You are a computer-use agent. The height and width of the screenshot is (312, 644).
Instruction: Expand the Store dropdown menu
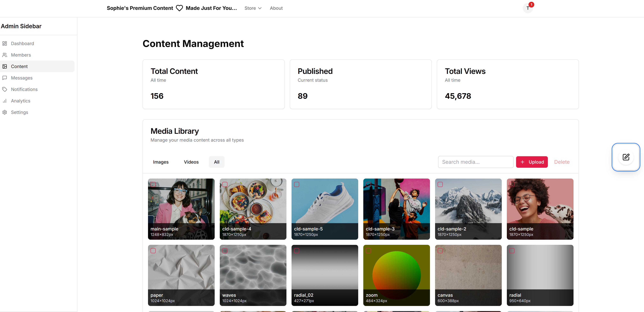point(253,8)
